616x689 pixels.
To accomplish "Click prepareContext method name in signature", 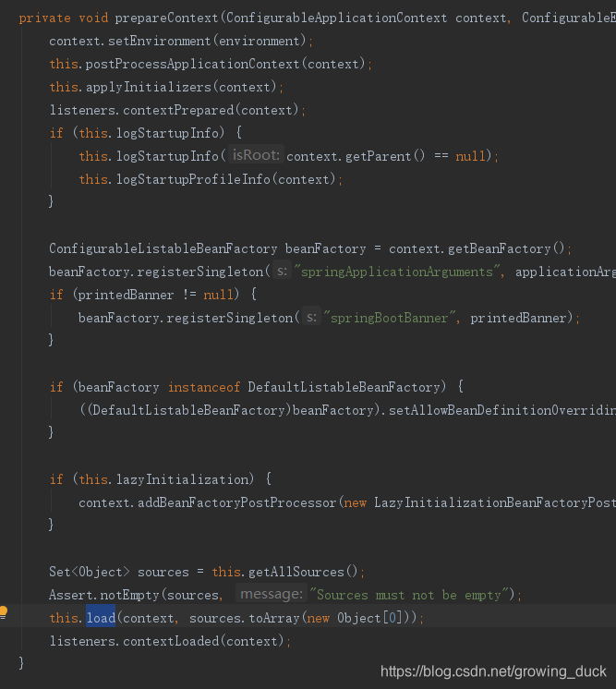I will click(166, 18).
